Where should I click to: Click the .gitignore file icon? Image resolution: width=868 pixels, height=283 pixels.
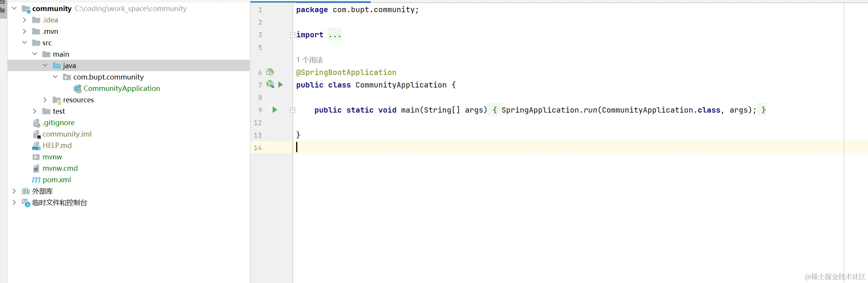coord(36,123)
